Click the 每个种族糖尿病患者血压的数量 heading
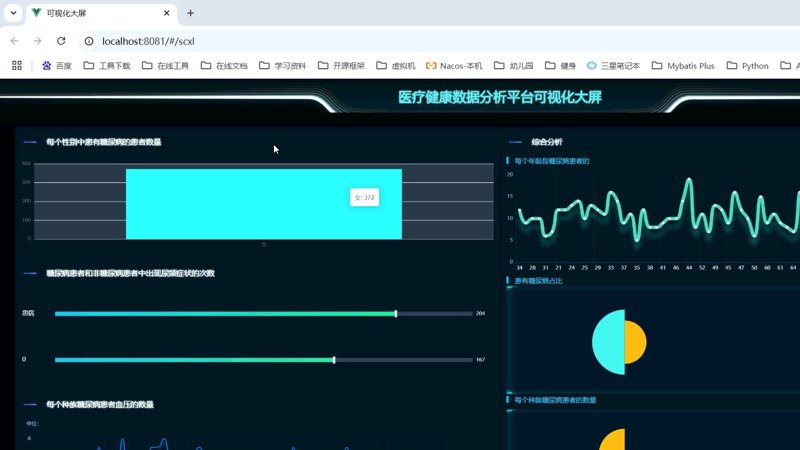The width and height of the screenshot is (800, 450). 100,405
